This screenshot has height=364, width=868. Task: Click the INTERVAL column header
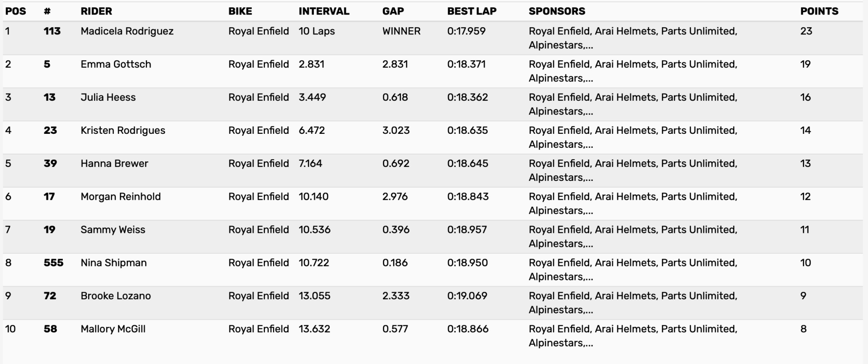click(324, 11)
